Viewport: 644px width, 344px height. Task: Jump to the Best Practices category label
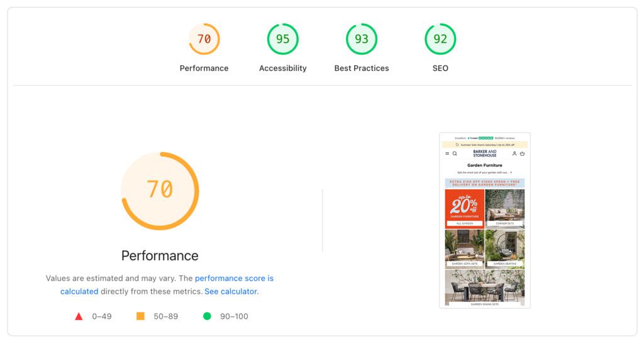click(362, 68)
